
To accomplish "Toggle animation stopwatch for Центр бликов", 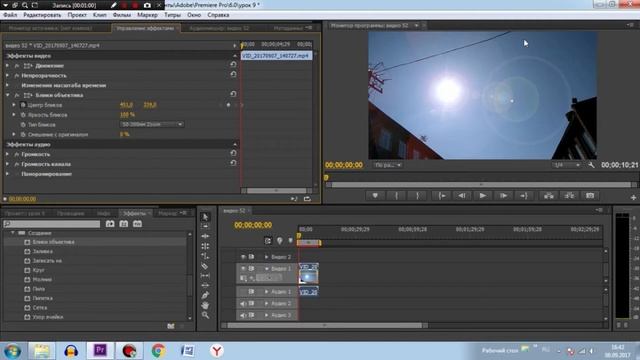I will pos(23,105).
